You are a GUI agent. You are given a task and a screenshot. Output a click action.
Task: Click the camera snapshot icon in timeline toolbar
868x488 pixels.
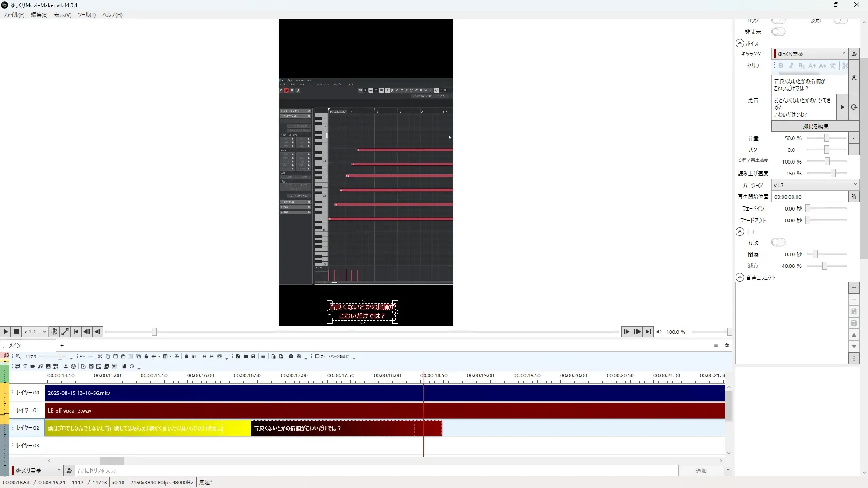tap(291, 357)
